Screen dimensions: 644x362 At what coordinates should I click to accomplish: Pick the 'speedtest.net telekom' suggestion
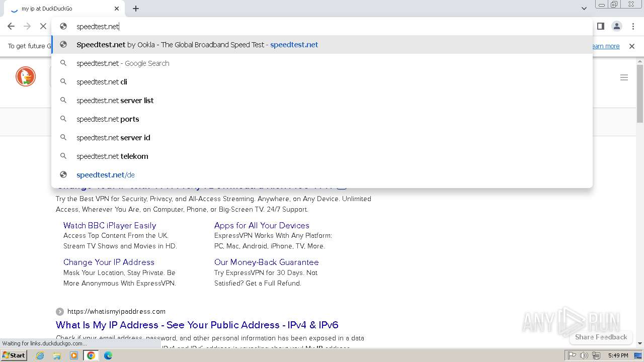click(322, 156)
